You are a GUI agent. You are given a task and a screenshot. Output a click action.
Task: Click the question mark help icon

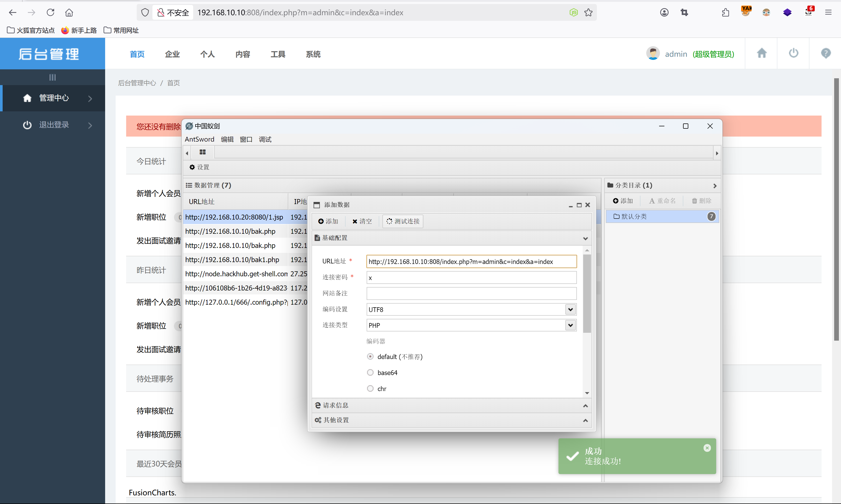point(825,53)
